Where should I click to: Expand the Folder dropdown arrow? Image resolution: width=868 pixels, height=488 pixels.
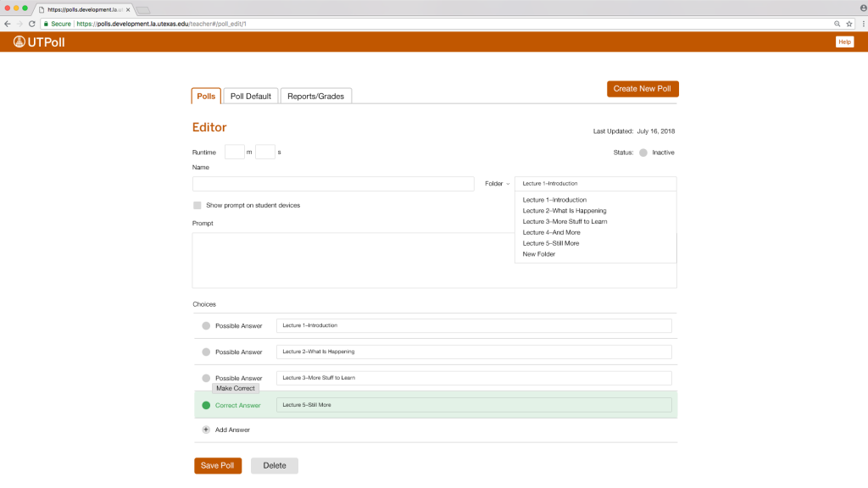(508, 184)
